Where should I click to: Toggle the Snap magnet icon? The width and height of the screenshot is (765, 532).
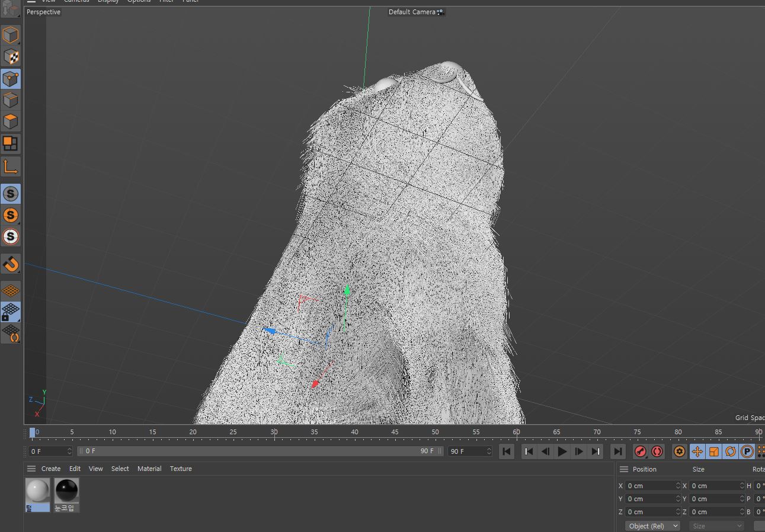[11, 264]
